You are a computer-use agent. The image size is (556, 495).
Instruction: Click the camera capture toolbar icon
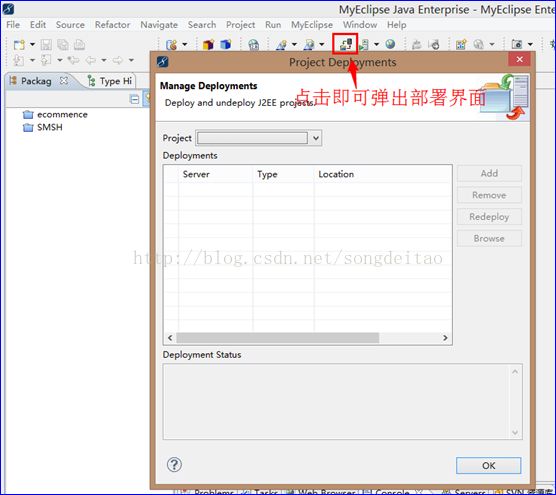(x=517, y=44)
